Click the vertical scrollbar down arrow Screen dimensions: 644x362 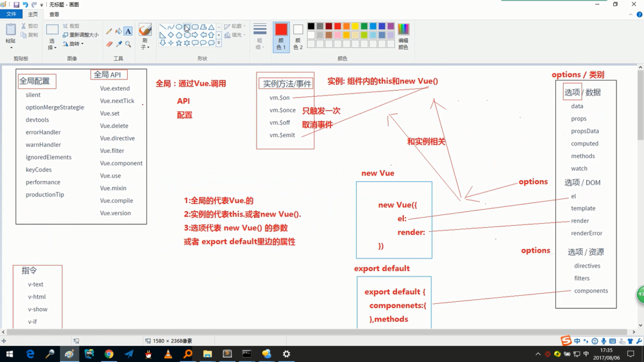click(640, 325)
